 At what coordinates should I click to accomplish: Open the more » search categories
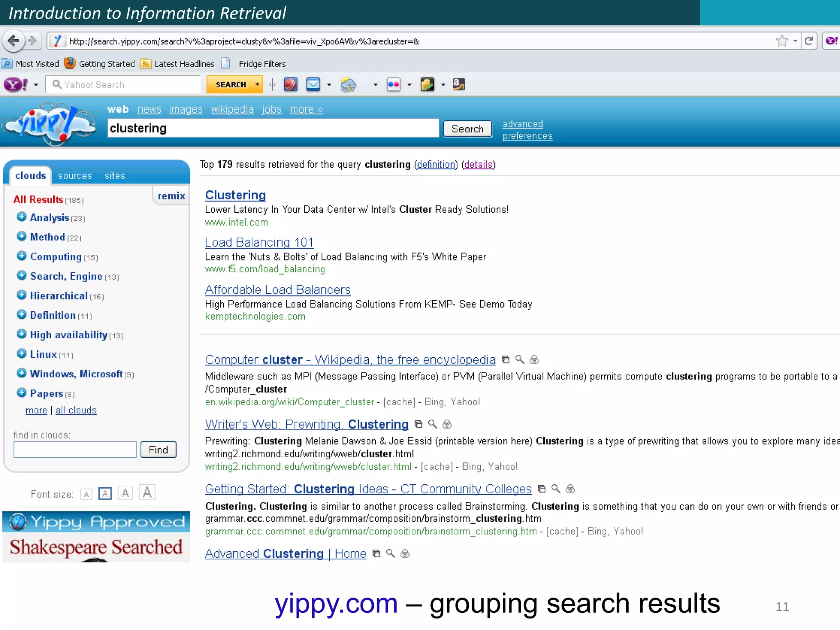tap(306, 110)
